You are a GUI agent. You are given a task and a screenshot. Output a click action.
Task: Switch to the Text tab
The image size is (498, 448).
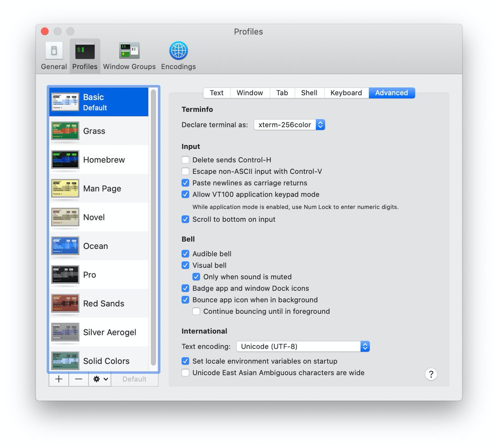[x=217, y=93]
